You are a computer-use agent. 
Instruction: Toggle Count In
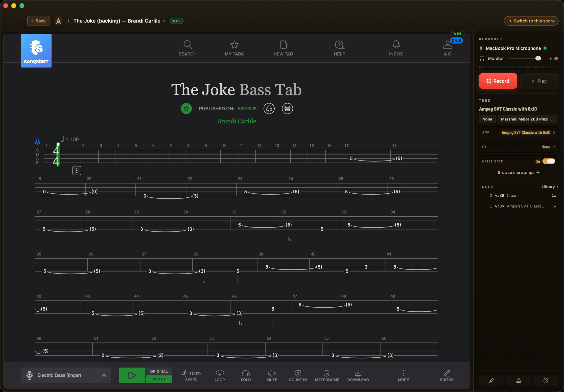298,376
